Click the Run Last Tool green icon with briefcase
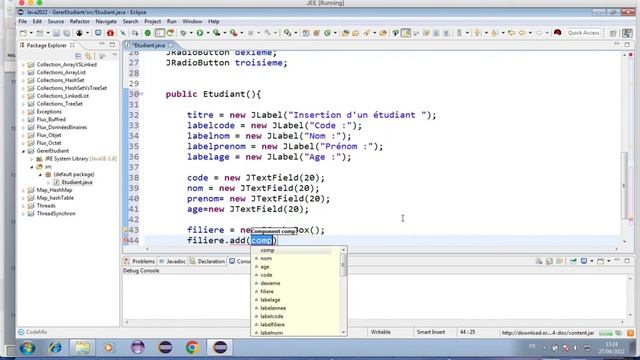 click(x=216, y=33)
